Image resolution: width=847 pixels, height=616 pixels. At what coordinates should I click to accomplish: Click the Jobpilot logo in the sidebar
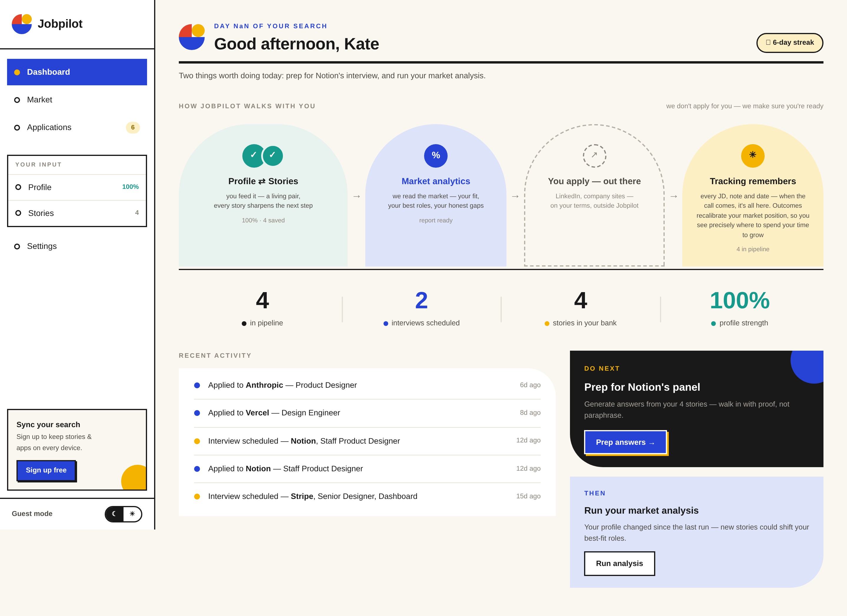tap(22, 24)
